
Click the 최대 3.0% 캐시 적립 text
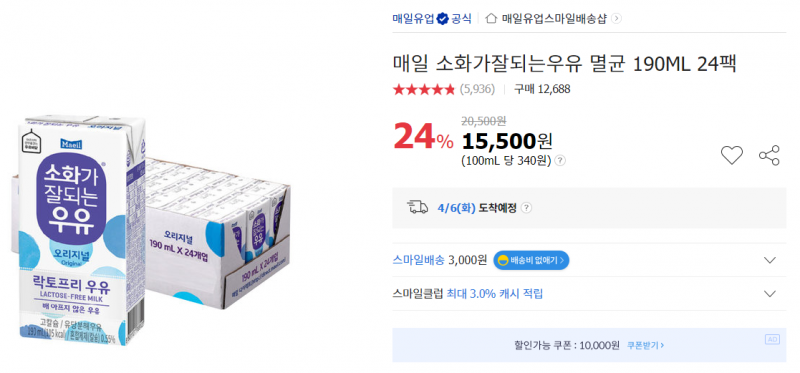(x=494, y=294)
